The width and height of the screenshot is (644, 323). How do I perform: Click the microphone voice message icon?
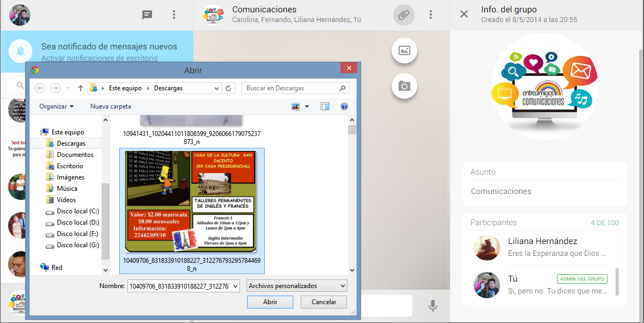432,306
